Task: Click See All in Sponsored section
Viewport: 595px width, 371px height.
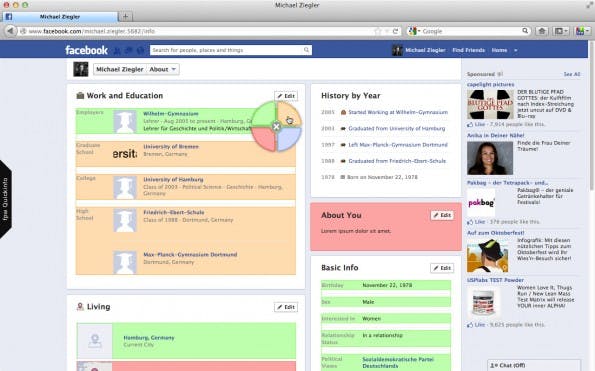Action: pos(572,74)
